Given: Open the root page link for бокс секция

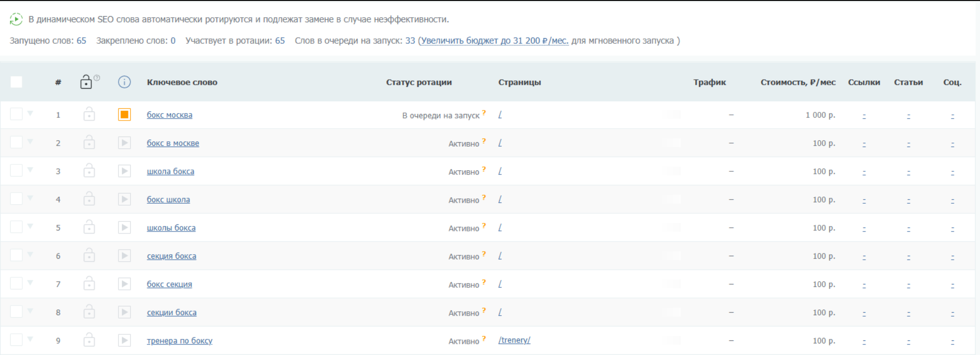Looking at the screenshot, I should (500, 284).
